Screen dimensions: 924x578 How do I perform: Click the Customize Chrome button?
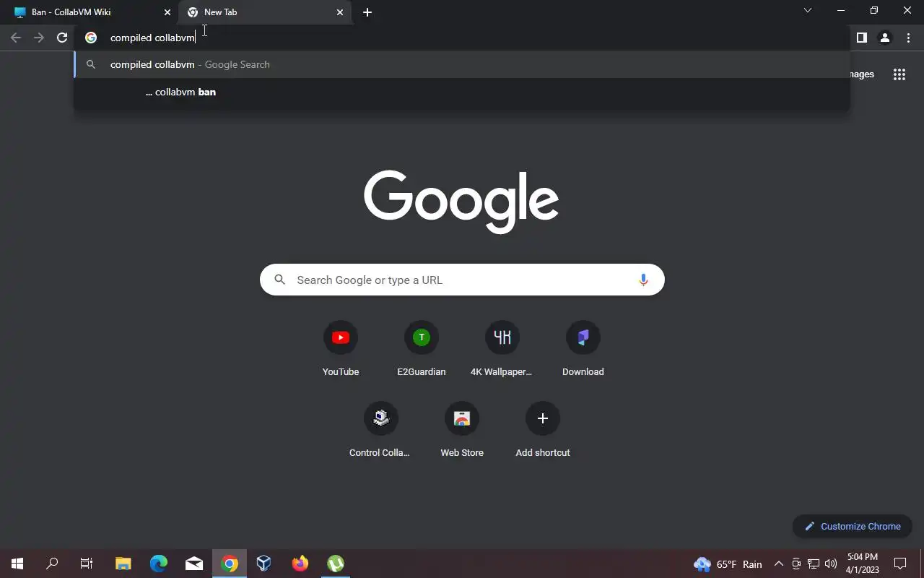pos(853,526)
